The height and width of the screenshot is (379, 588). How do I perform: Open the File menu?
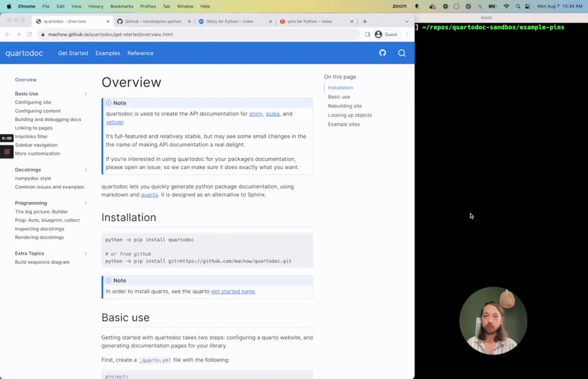pyautogui.click(x=46, y=6)
